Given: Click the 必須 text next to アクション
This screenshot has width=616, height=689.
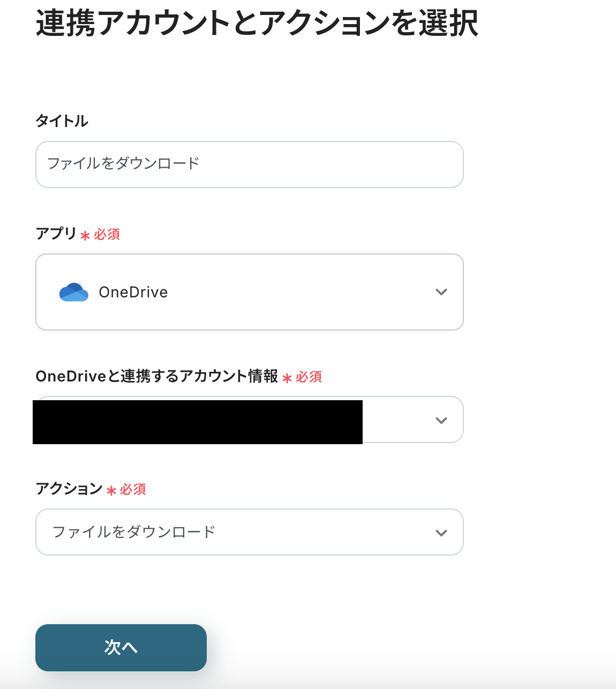Looking at the screenshot, I should (x=133, y=489).
